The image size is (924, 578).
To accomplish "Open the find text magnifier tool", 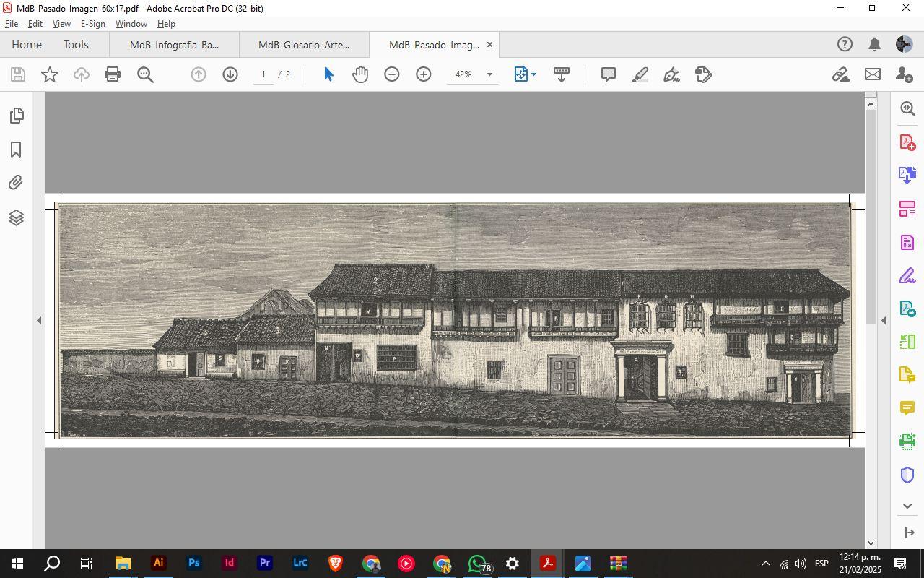I will click(145, 74).
